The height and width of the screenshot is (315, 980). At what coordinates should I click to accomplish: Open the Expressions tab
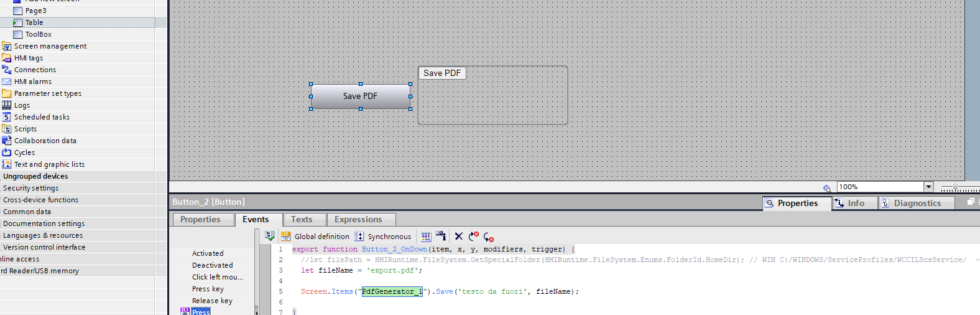[x=358, y=219]
